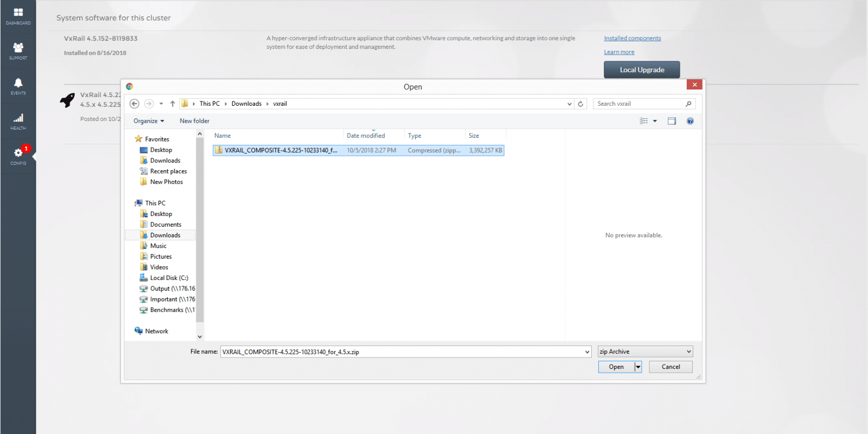This screenshot has height=434, width=868.
Task: Select Downloads under Favorites
Action: click(x=160, y=161)
